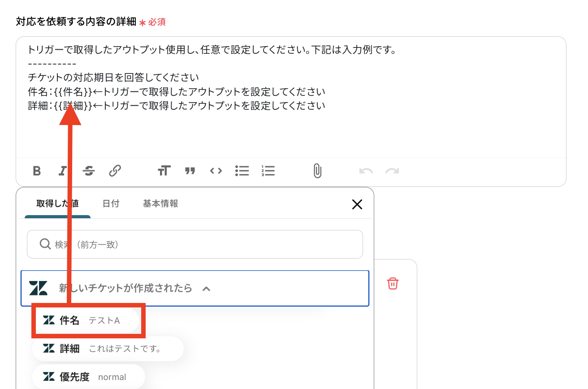
Task: Click the text line チケットの対応期日を回答してください
Action: point(113,77)
